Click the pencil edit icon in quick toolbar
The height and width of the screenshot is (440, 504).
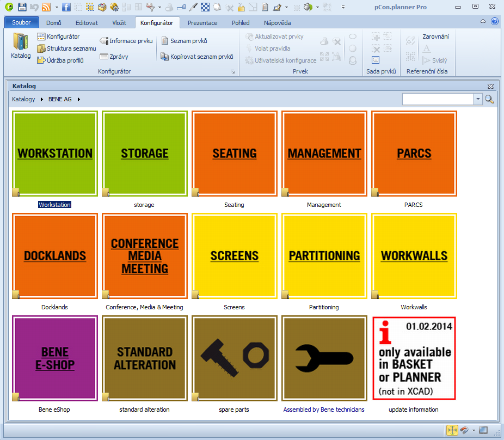(x=276, y=7)
